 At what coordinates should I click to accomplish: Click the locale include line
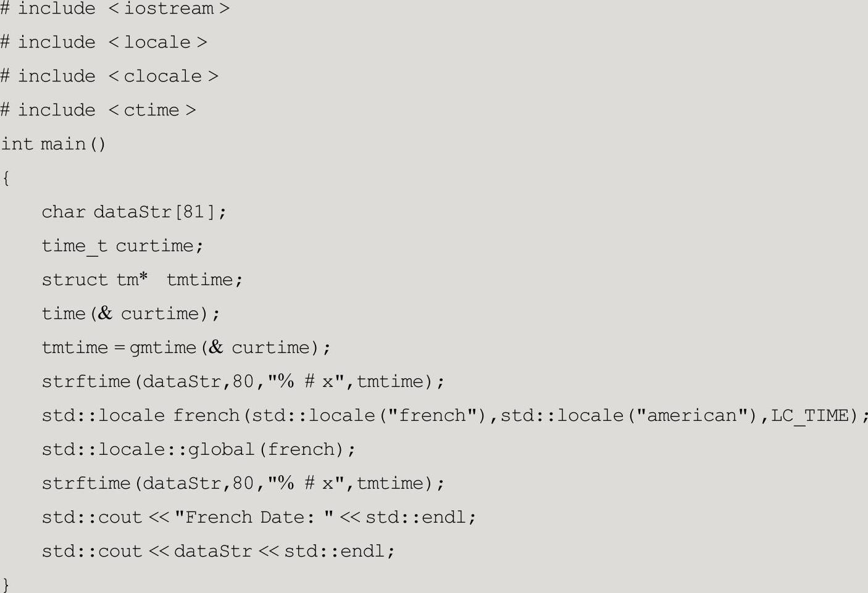[104, 43]
